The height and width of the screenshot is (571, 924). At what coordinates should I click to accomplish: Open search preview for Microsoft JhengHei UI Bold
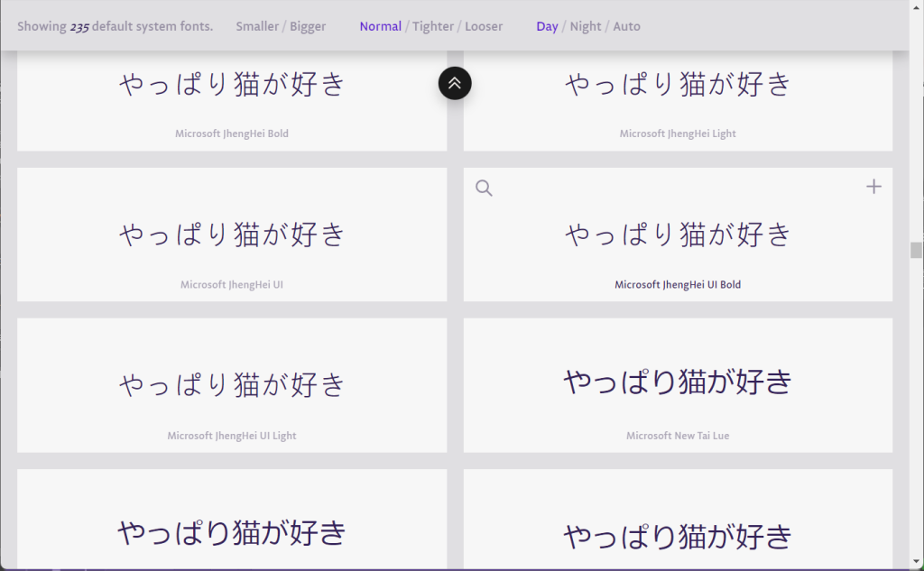484,188
